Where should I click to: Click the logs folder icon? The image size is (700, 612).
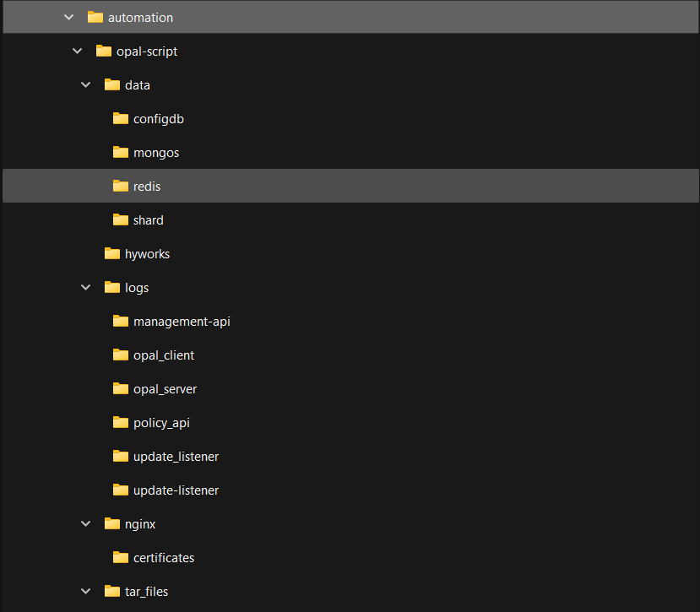[x=112, y=287]
